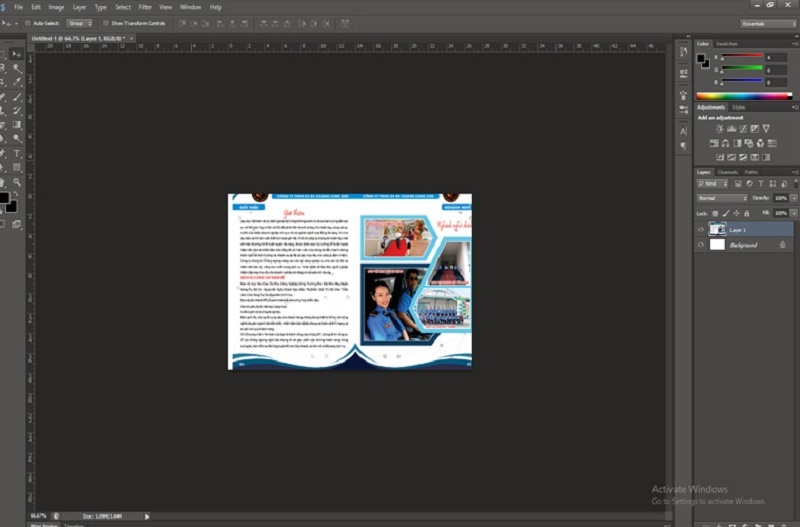Open the status bar info arrow
The height and width of the screenshot is (527, 800).
point(147,516)
